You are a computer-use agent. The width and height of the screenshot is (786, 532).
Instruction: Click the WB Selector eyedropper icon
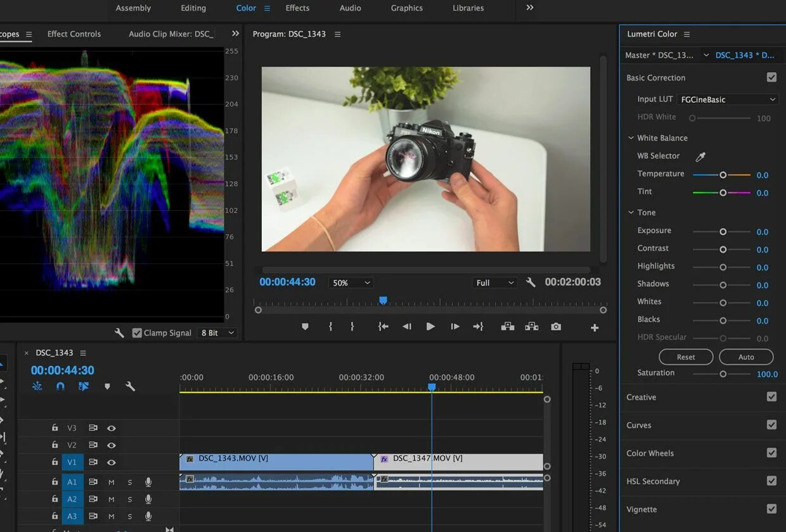point(700,156)
